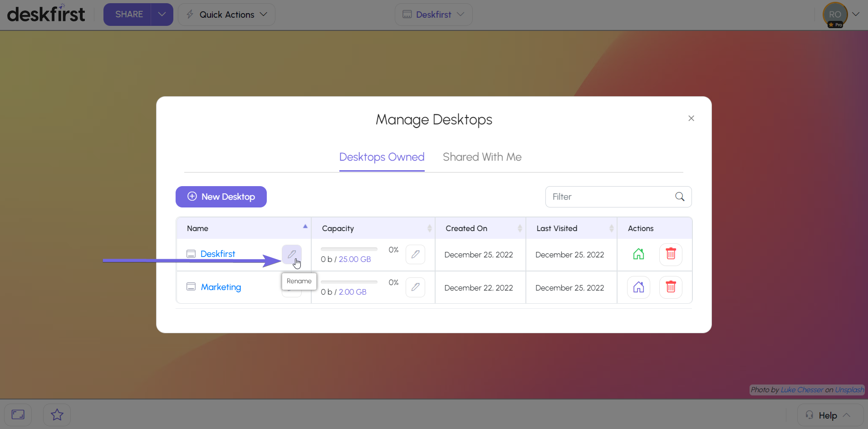Open the Unsplash link
Screen dimensions: 868x429
(x=849, y=390)
